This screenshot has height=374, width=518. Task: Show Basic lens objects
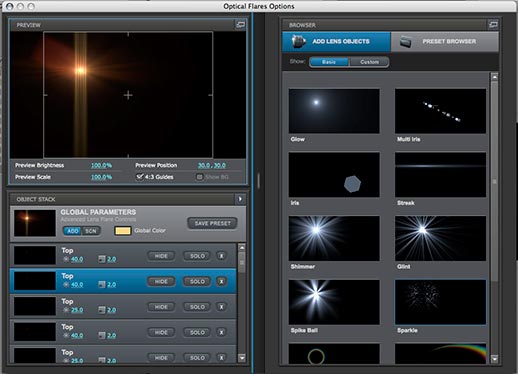tap(329, 62)
